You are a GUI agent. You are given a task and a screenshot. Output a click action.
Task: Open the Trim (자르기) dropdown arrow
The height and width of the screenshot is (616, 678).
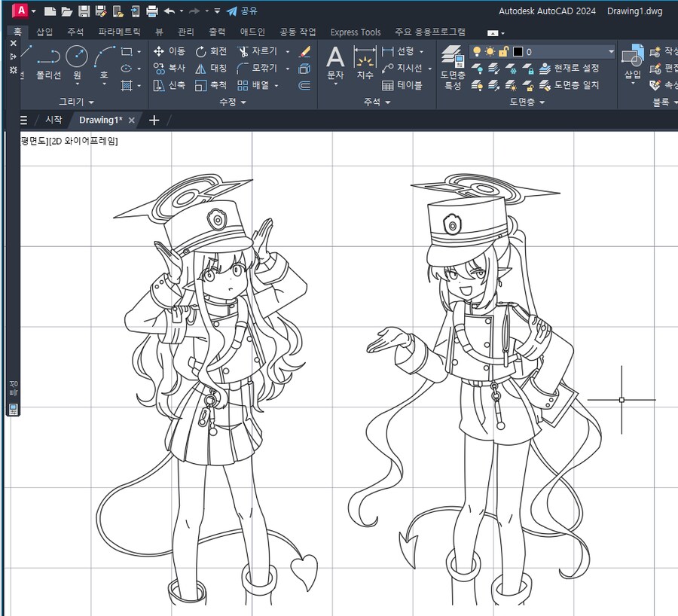(288, 52)
